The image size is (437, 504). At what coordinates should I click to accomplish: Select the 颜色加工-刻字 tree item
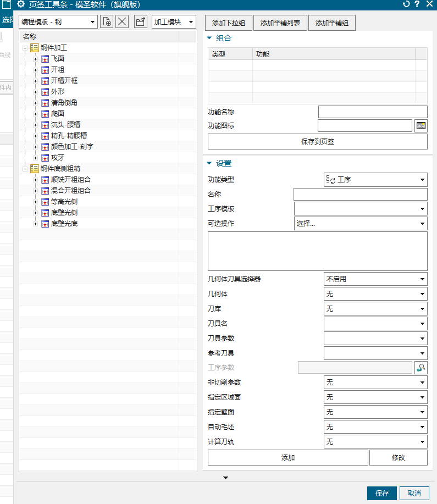click(72, 147)
